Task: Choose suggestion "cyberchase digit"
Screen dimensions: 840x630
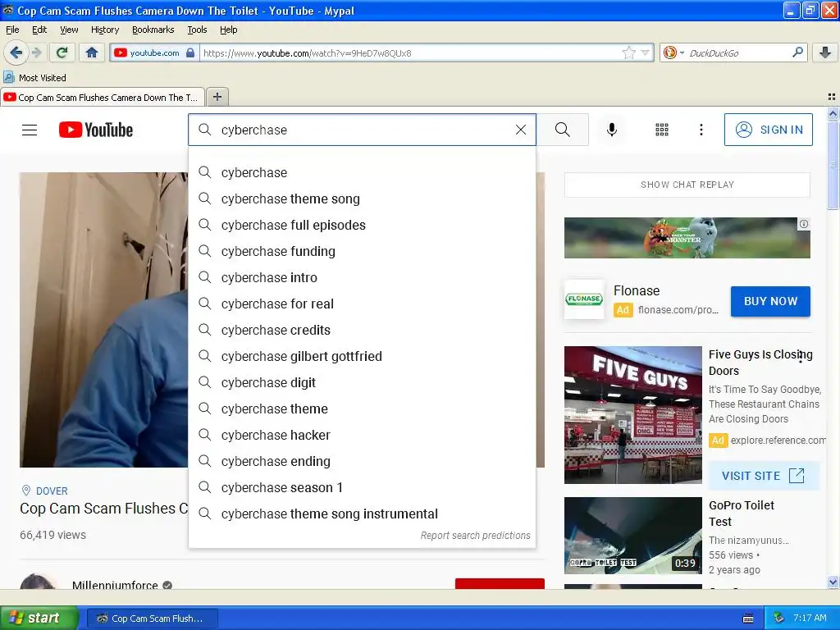Action: (362, 382)
